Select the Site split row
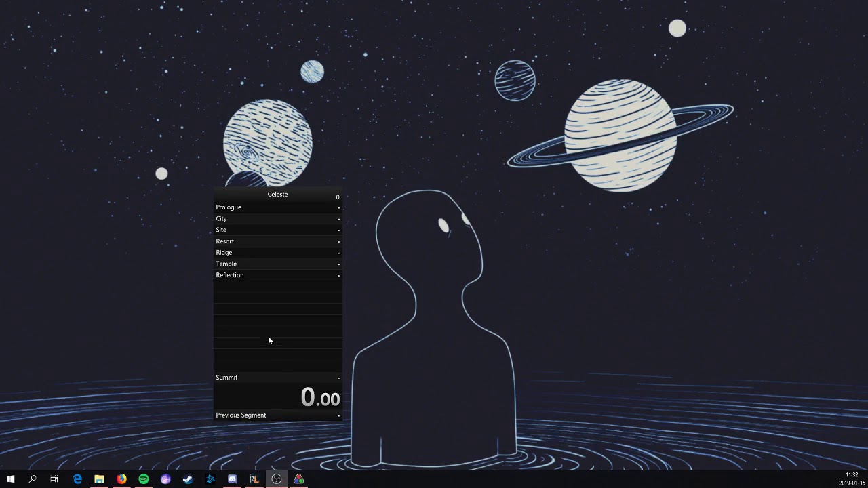868x488 pixels. pyautogui.click(x=278, y=230)
